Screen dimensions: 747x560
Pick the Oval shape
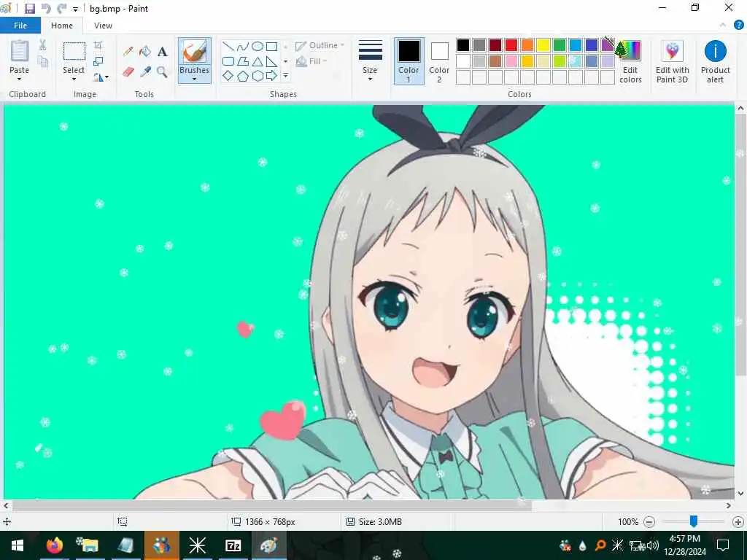[258, 46]
